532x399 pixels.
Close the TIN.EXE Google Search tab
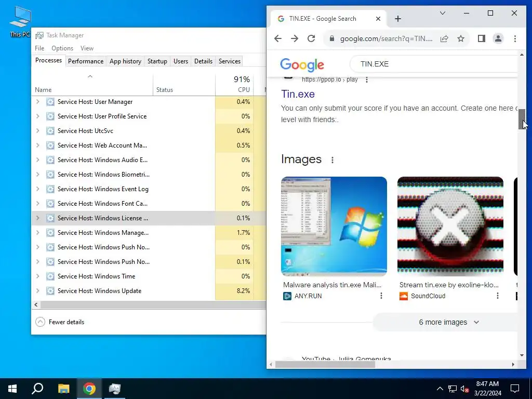click(x=378, y=19)
